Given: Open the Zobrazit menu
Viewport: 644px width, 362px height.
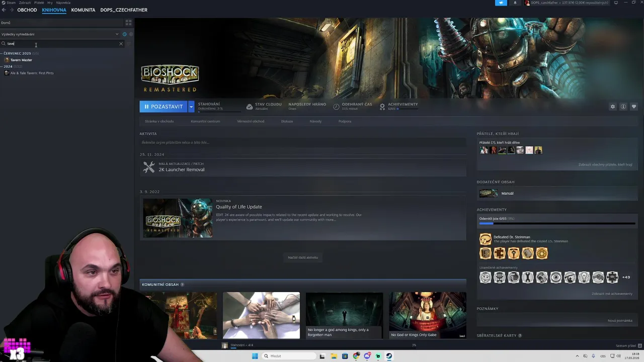Looking at the screenshot, I should coord(25,3).
